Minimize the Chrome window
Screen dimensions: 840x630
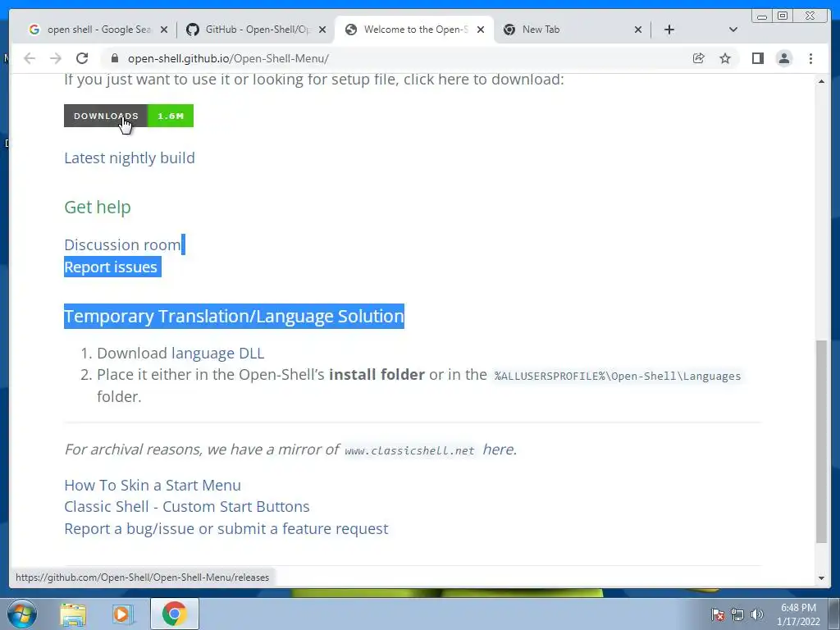(x=762, y=16)
